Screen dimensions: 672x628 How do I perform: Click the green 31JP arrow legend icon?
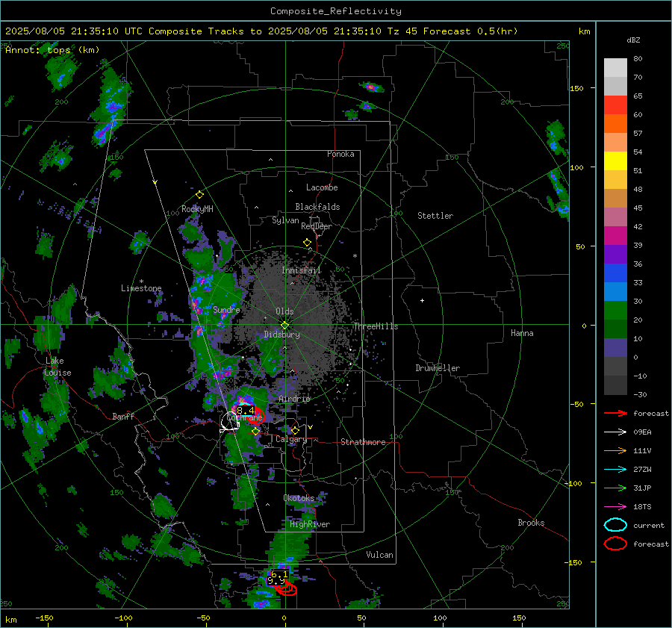(x=615, y=488)
